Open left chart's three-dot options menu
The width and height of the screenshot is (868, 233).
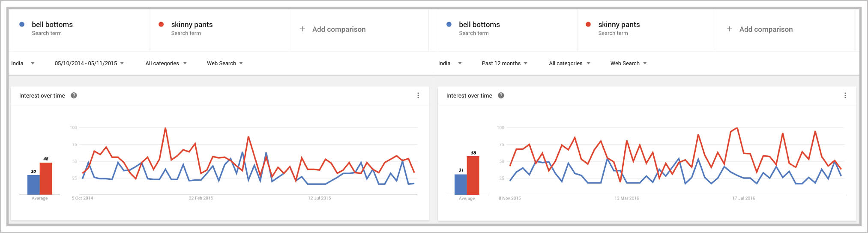(418, 96)
